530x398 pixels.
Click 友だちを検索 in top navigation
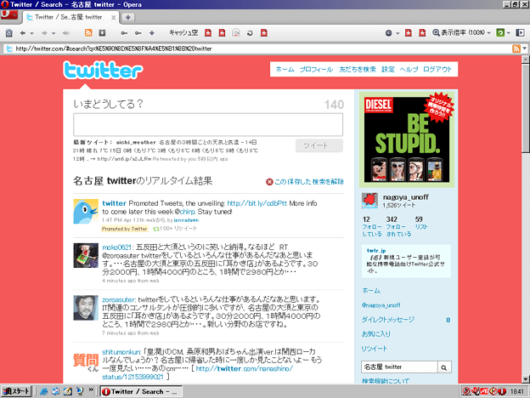pyautogui.click(x=357, y=69)
